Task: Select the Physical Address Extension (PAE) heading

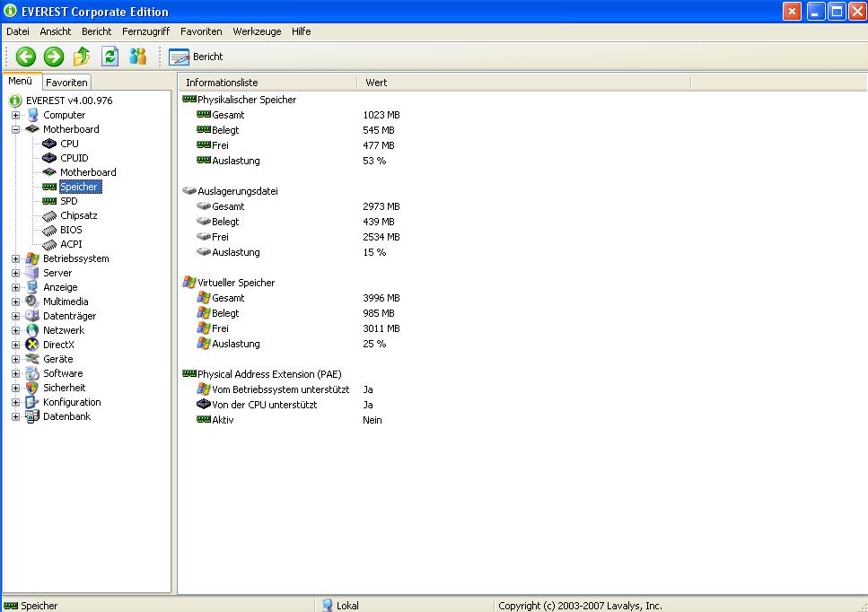Action: (x=269, y=374)
